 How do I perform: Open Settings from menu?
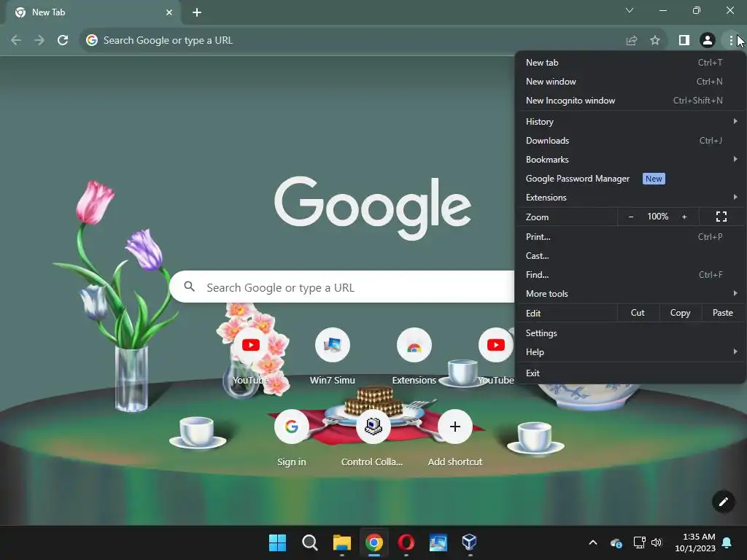point(631,332)
